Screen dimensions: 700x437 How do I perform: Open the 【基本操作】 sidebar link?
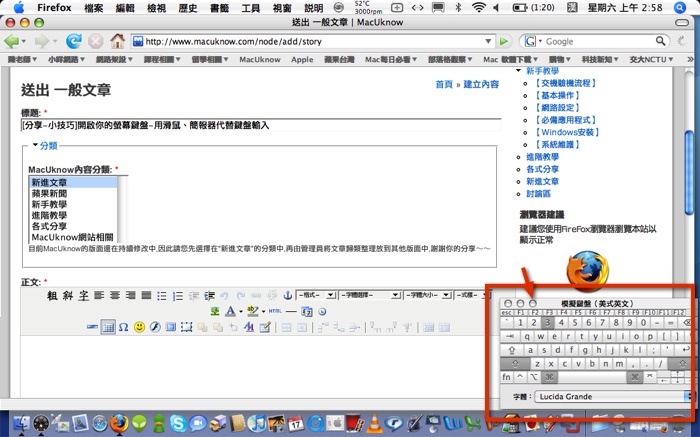coord(557,95)
